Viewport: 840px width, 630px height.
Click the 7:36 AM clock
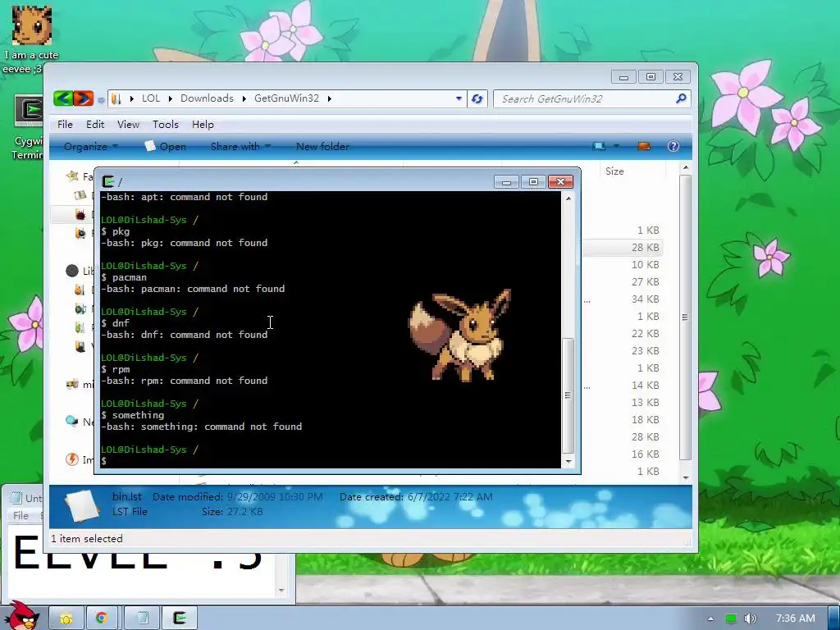click(x=796, y=619)
